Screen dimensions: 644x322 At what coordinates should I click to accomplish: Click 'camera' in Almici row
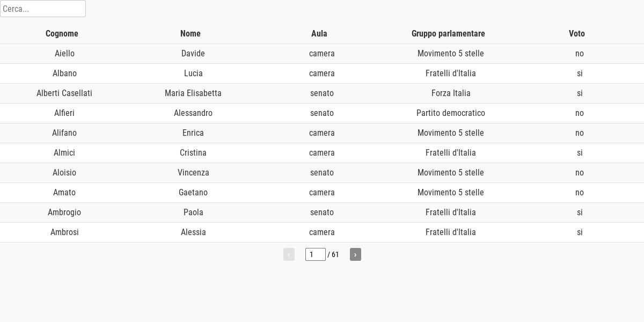(x=322, y=153)
